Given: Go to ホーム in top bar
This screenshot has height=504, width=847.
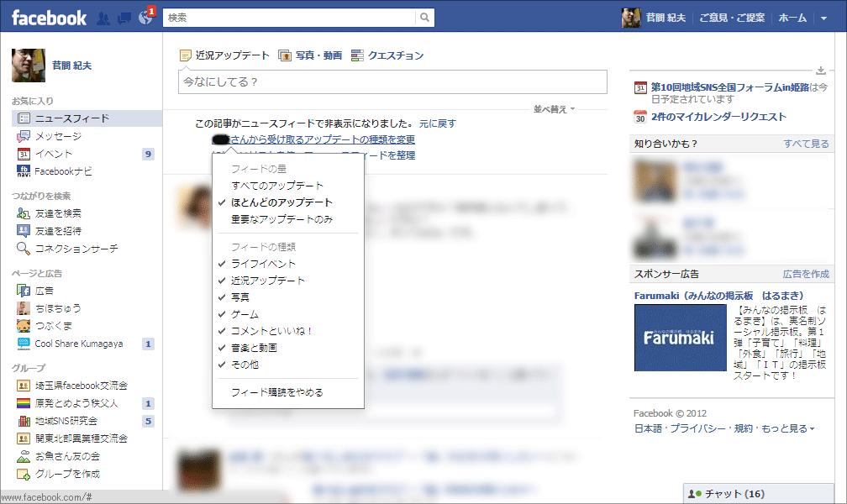Looking at the screenshot, I should (x=792, y=18).
